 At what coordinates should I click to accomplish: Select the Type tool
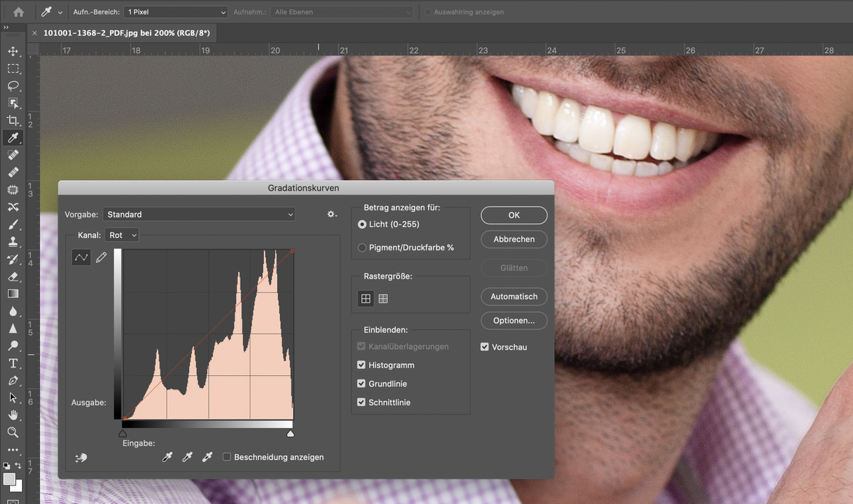(x=13, y=363)
